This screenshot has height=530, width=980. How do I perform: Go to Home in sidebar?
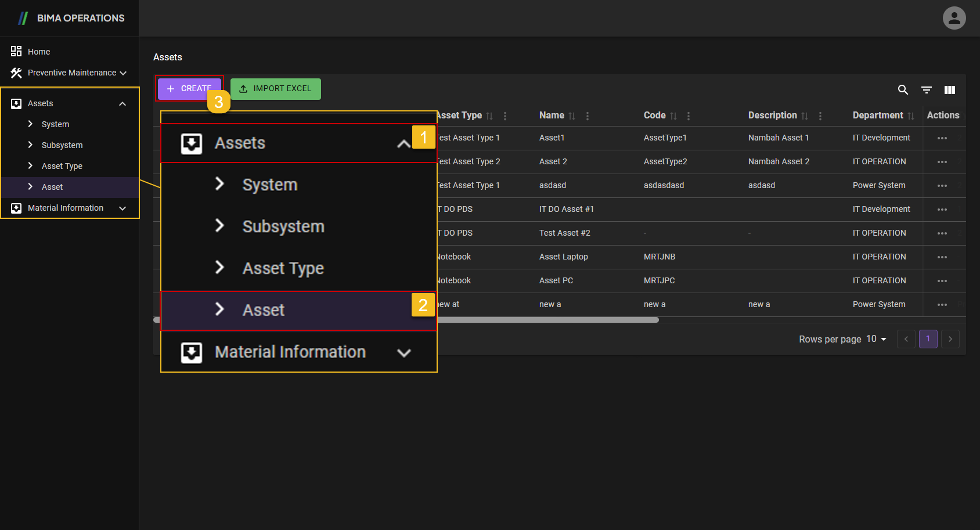(38, 52)
